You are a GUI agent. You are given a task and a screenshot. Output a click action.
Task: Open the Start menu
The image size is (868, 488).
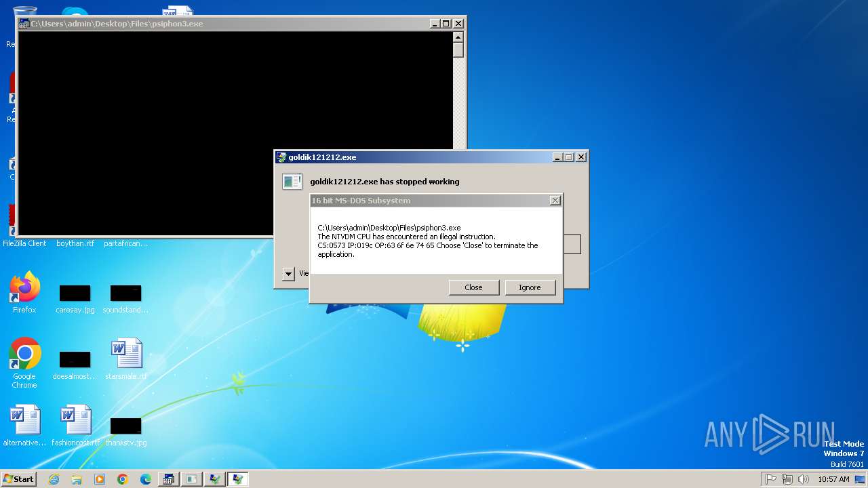click(x=18, y=479)
